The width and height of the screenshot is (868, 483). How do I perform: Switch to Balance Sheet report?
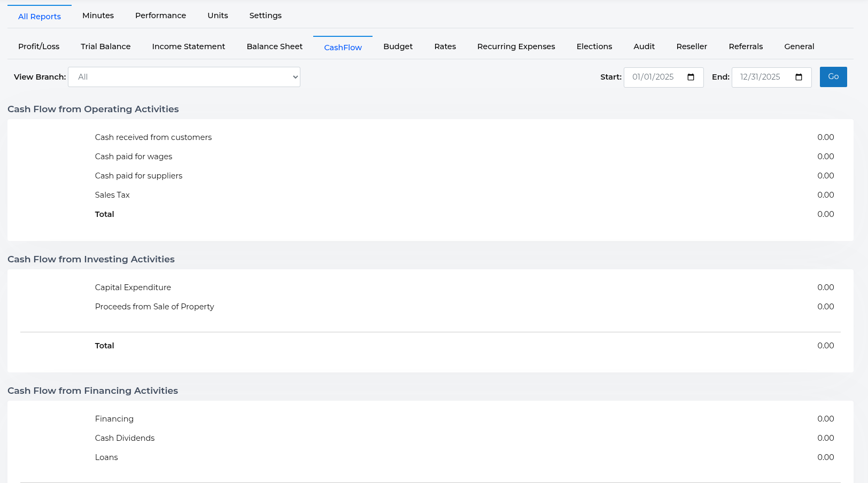tap(274, 46)
